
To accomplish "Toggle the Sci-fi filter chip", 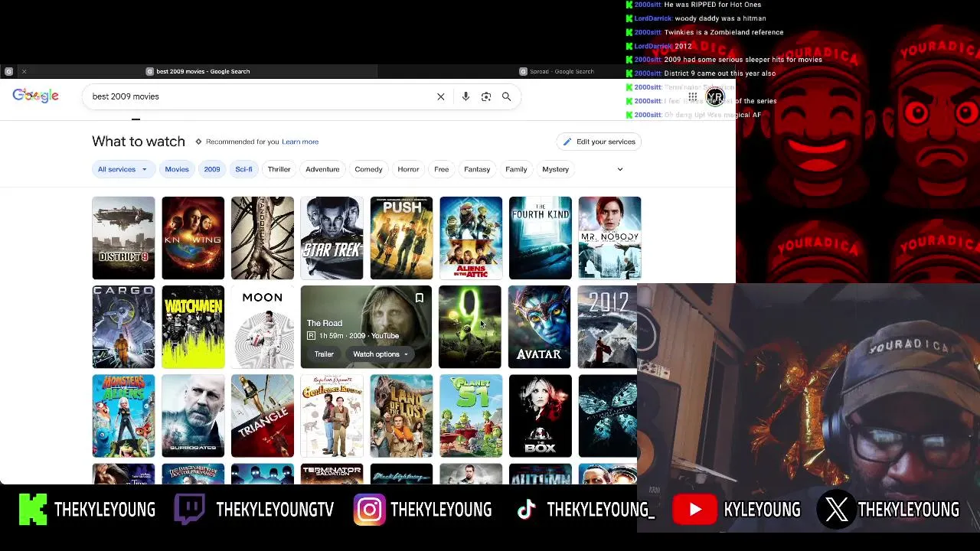I will 243,169.
